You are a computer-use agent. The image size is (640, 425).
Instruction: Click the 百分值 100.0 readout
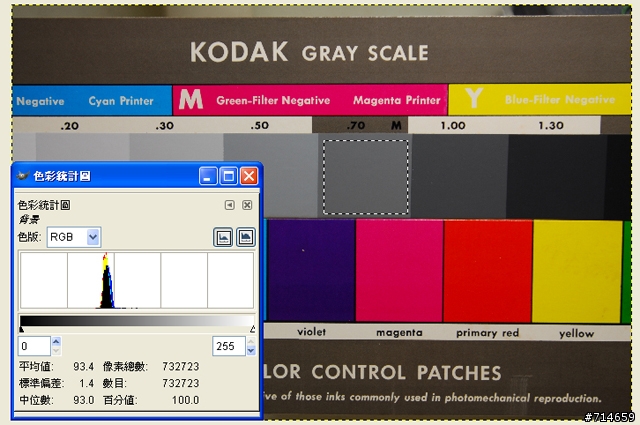coord(151,400)
